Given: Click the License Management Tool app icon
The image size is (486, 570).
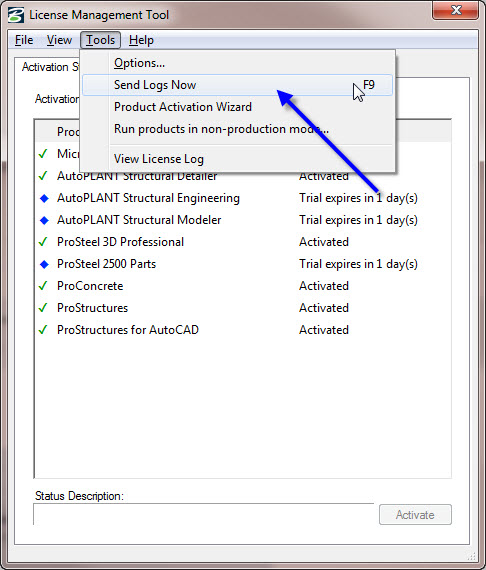Looking at the screenshot, I should pos(16,15).
